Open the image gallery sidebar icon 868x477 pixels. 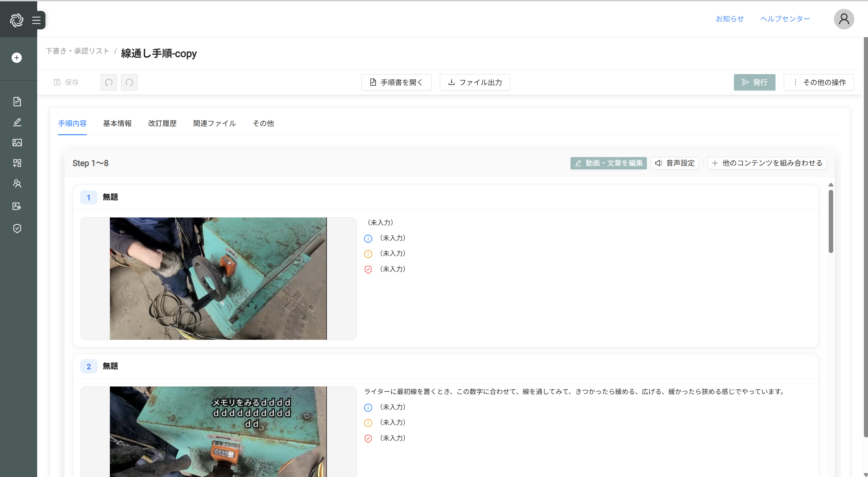tap(17, 142)
